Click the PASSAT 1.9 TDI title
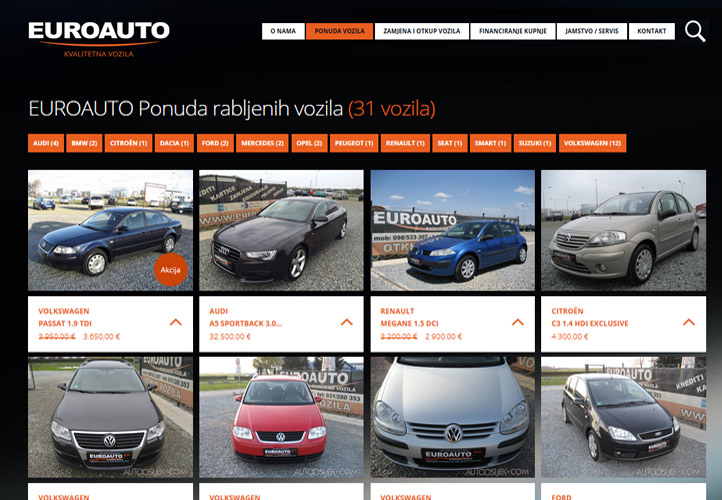722x500 pixels. (65, 324)
